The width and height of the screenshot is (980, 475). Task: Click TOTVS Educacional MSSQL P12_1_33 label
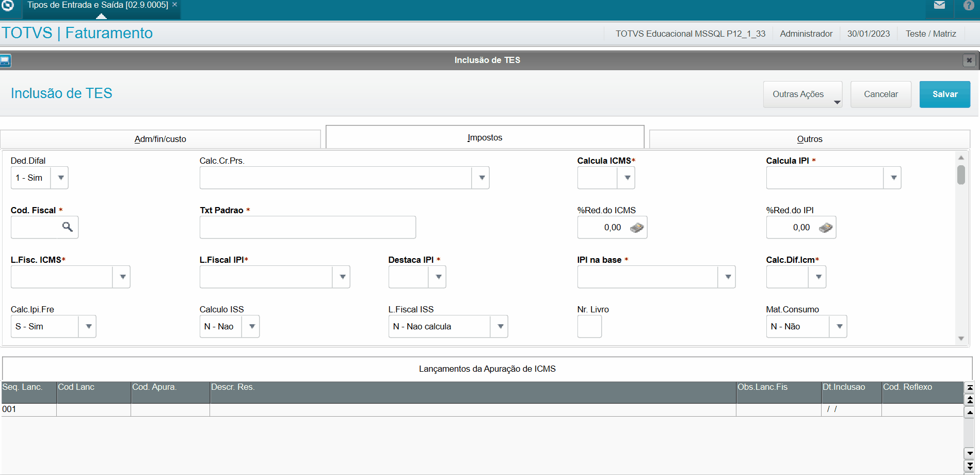pos(690,34)
